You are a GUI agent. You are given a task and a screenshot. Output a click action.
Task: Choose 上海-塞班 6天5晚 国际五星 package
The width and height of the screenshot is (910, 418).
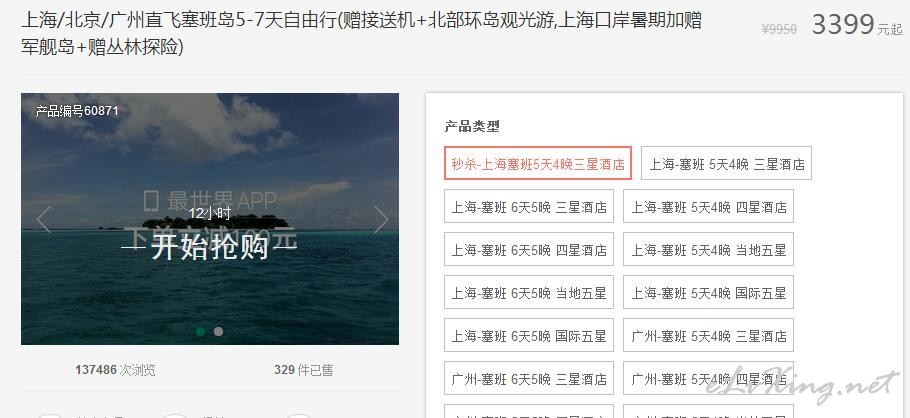[x=529, y=336]
